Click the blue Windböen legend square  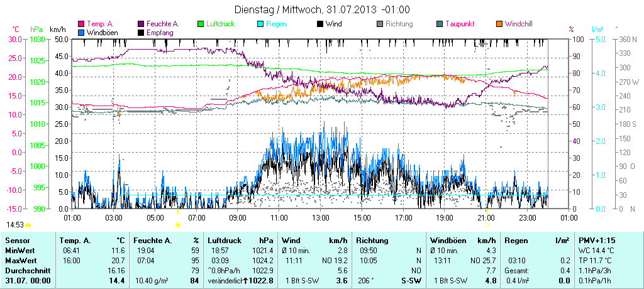[x=80, y=32]
